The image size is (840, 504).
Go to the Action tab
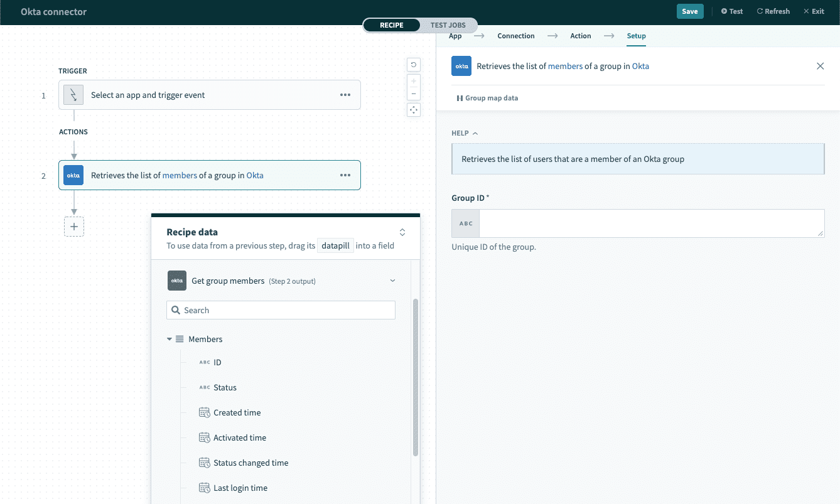(580, 36)
